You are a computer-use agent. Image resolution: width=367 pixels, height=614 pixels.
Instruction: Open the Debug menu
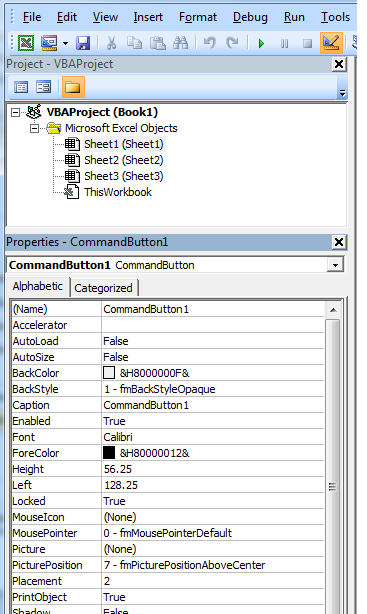250,17
